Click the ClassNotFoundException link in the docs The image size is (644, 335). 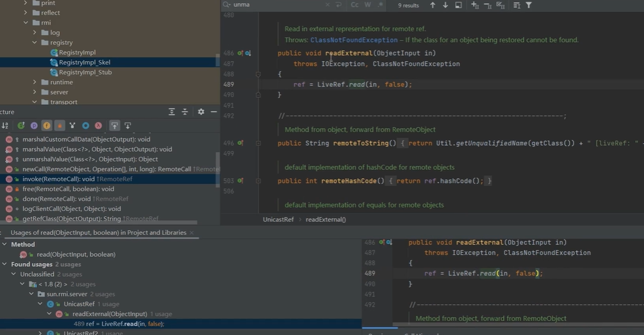[x=353, y=40]
